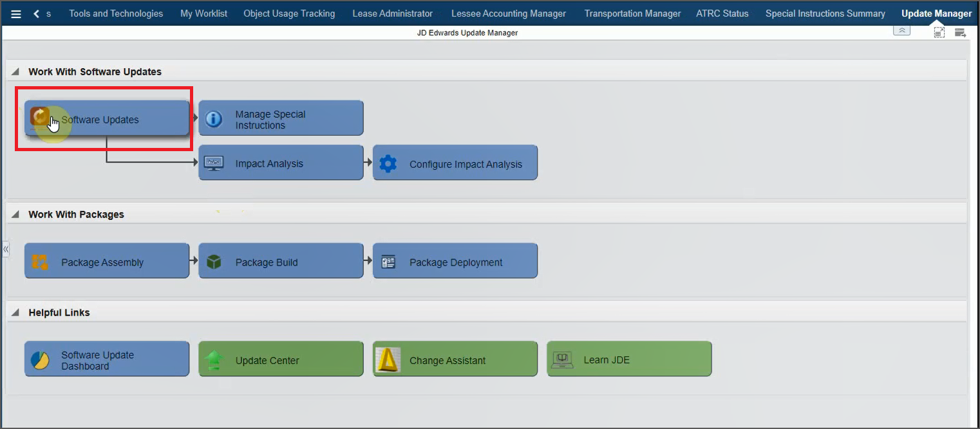Select the Update Manager tab

pyautogui.click(x=937, y=14)
